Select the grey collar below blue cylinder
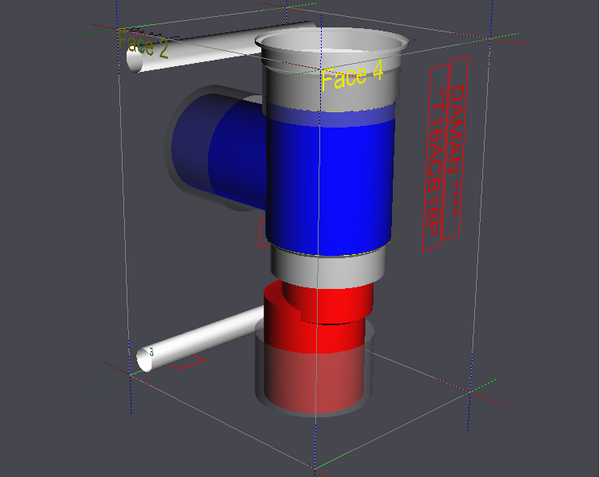 [328, 268]
